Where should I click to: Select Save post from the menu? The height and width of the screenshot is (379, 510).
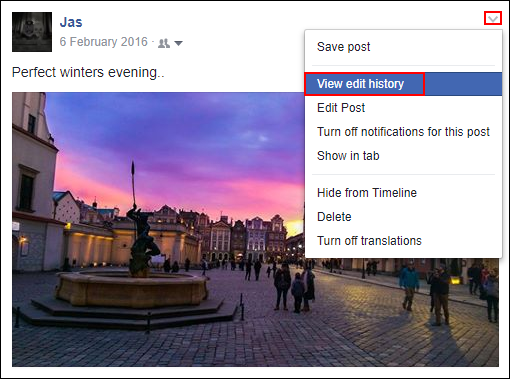point(403,47)
